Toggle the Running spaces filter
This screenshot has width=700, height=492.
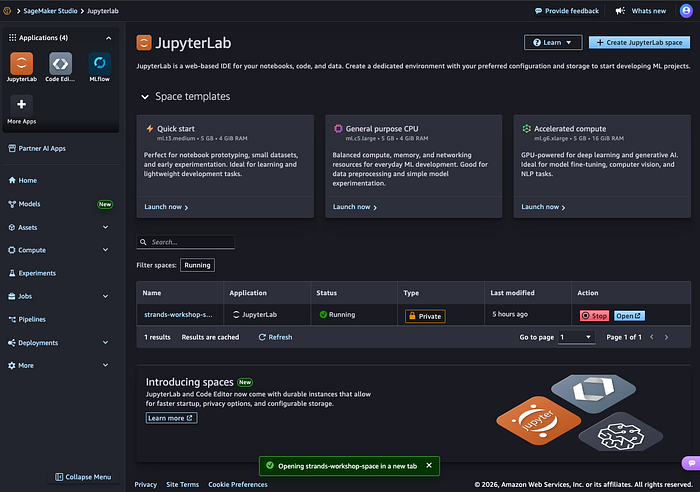[197, 265]
